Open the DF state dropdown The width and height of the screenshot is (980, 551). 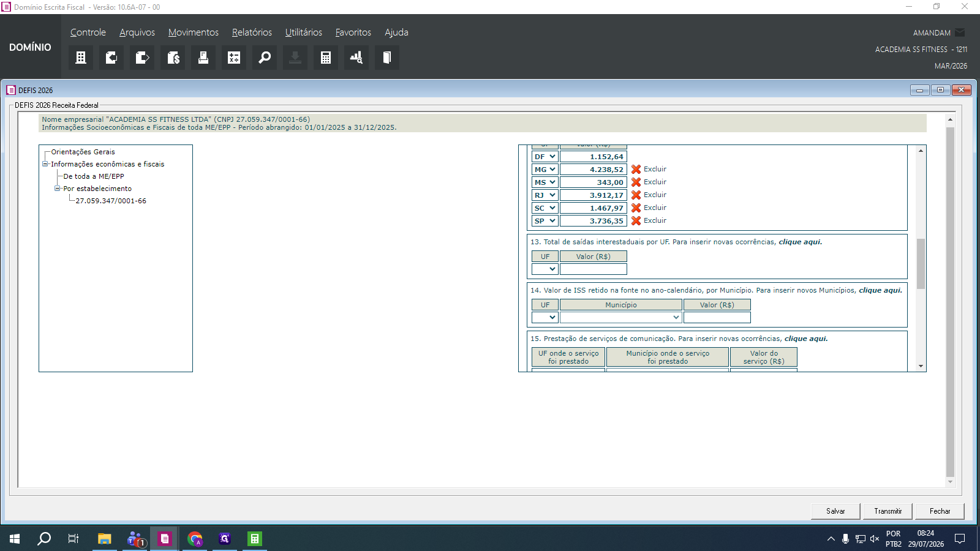(545, 157)
